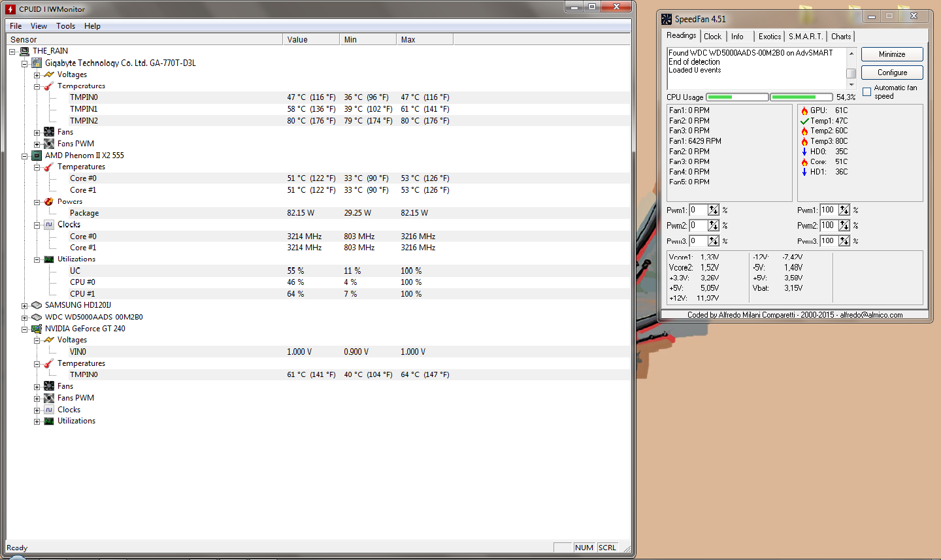Click the Clocks icon under AMD Phenom
The width and height of the screenshot is (941, 560).
[49, 225]
